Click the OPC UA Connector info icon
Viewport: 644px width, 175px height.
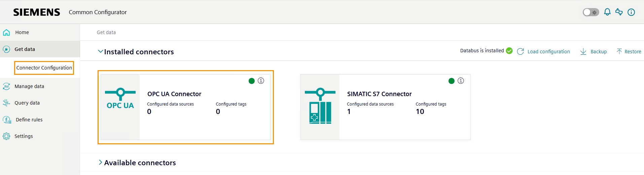pos(261,81)
